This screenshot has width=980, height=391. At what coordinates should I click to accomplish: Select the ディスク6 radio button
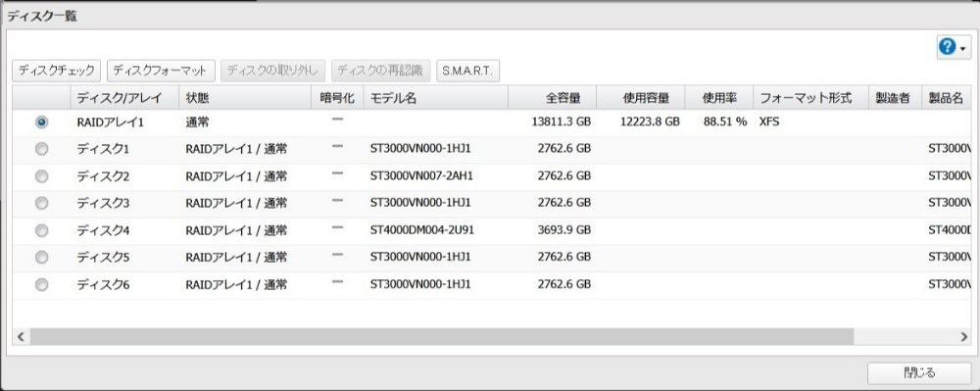(x=41, y=285)
